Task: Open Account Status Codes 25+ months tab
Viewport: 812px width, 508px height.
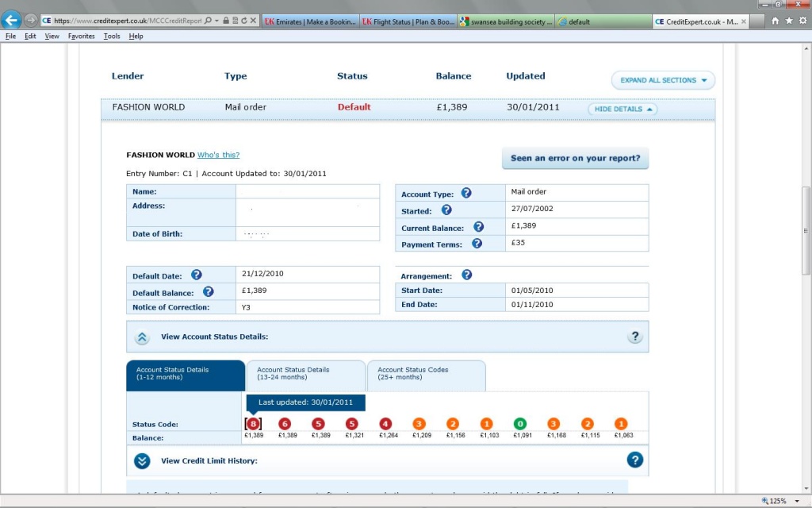Action: click(426, 373)
